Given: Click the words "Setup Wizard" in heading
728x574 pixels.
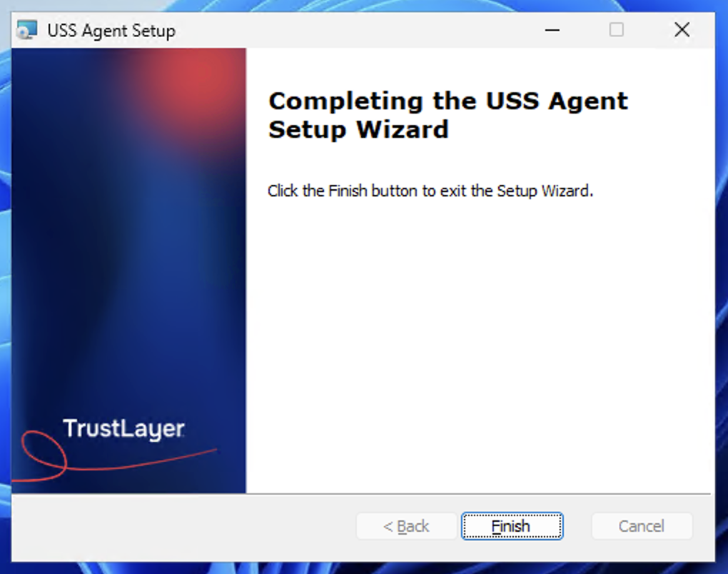Looking at the screenshot, I should tap(358, 129).
